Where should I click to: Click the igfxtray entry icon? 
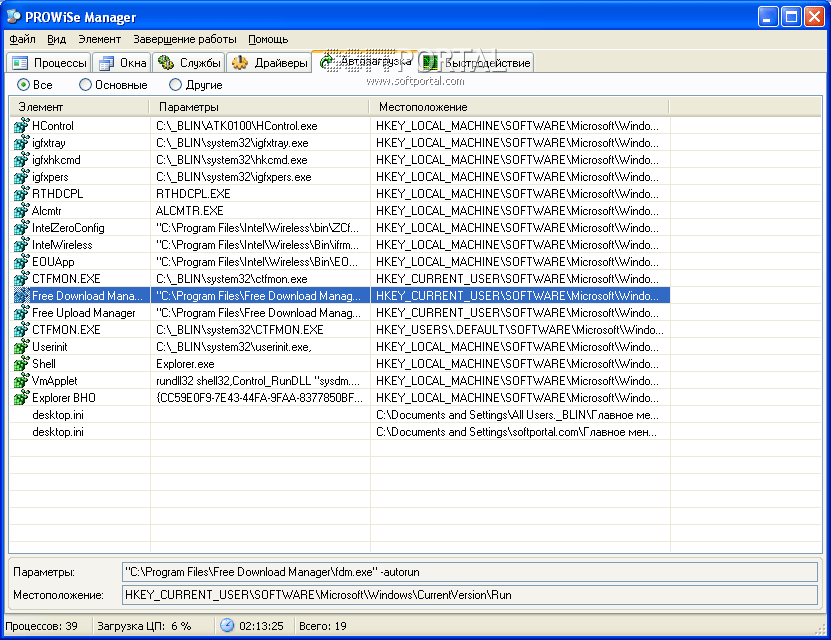point(21,143)
